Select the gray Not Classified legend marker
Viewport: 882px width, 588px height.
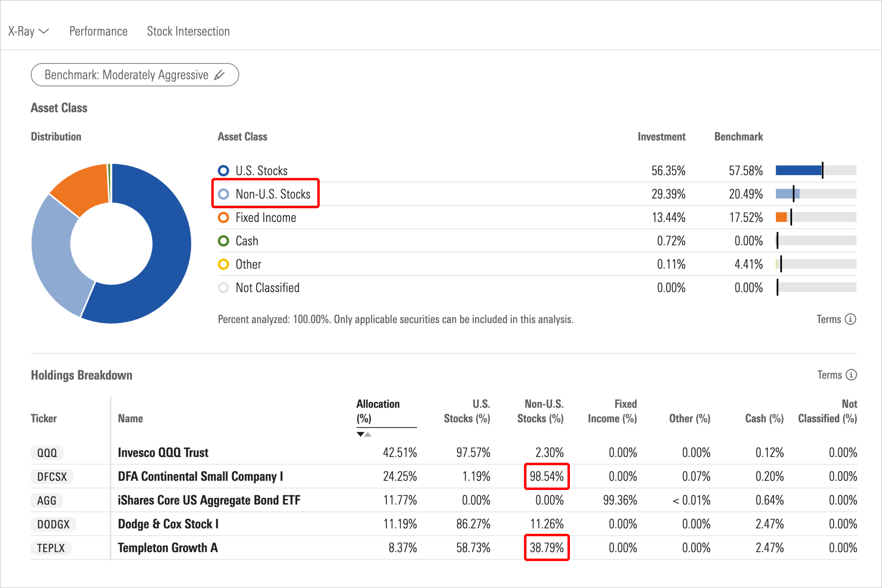pyautogui.click(x=224, y=288)
